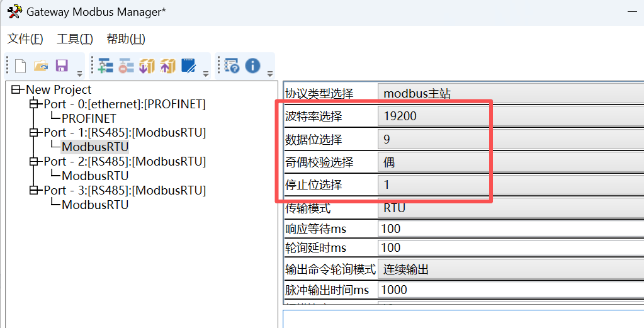Click the download configuration icon
The width and height of the screenshot is (644, 328).
(x=147, y=65)
